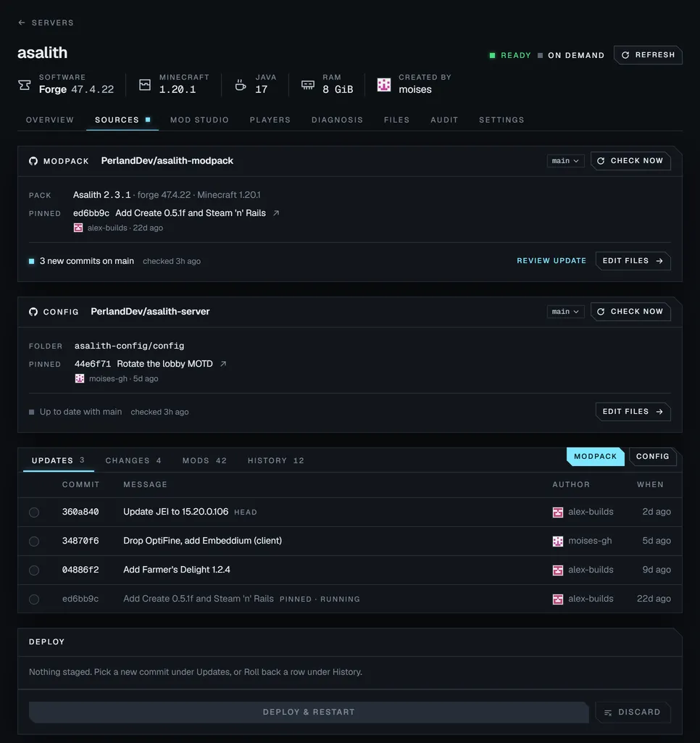Click the AUTHOR column header
700x743 pixels.
pyautogui.click(x=571, y=484)
